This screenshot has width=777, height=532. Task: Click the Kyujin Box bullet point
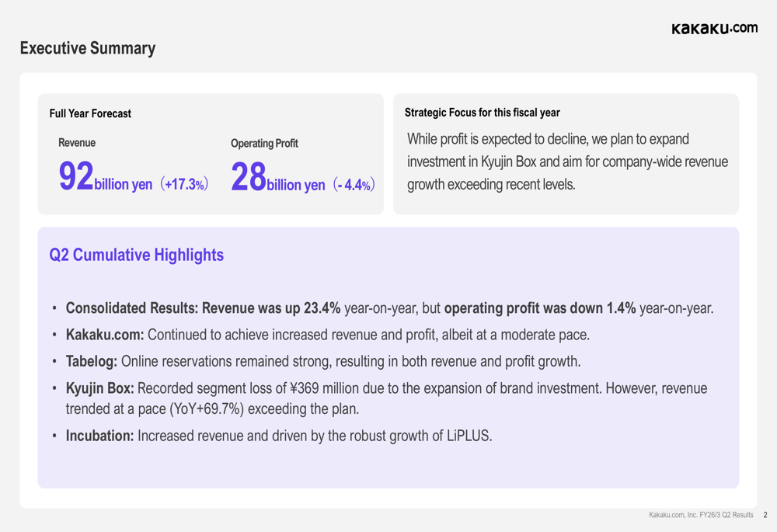[x=385, y=398]
